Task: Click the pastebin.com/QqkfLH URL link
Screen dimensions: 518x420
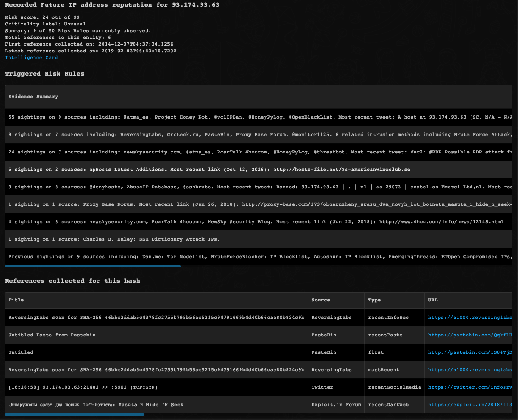Action: (x=470, y=335)
